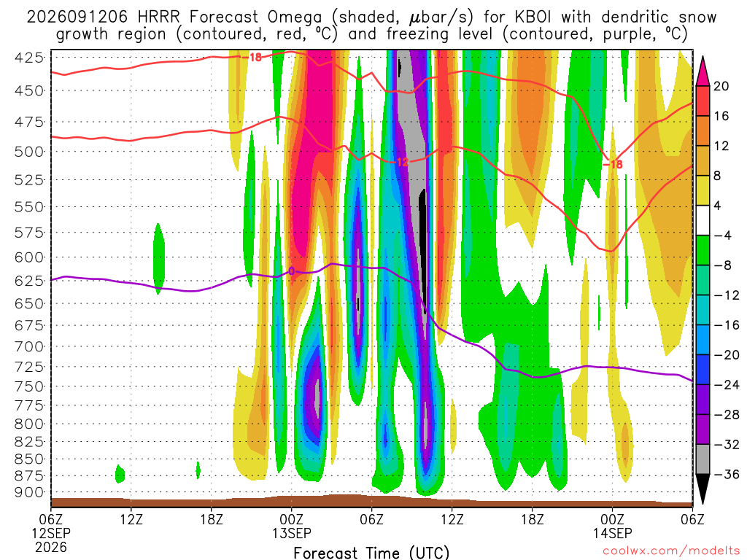Click the pink top arrow of colorbar
Image resolution: width=747 pixels, height=560 pixels.
click(x=703, y=71)
